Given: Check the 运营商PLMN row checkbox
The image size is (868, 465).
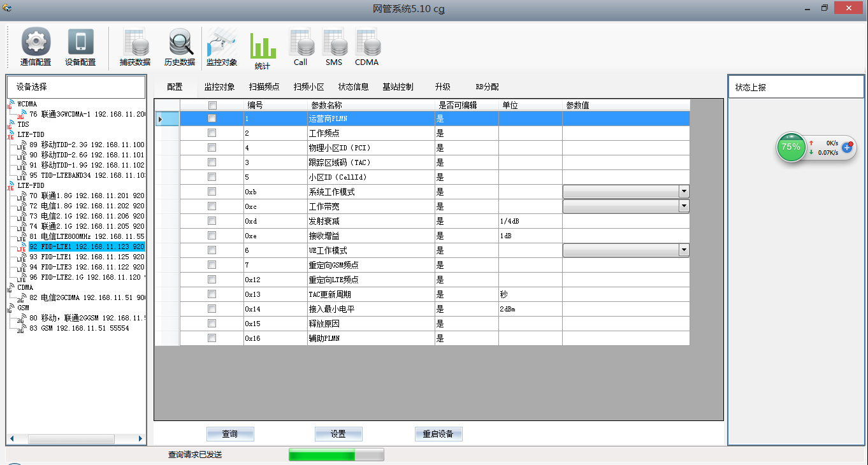Looking at the screenshot, I should pos(212,118).
